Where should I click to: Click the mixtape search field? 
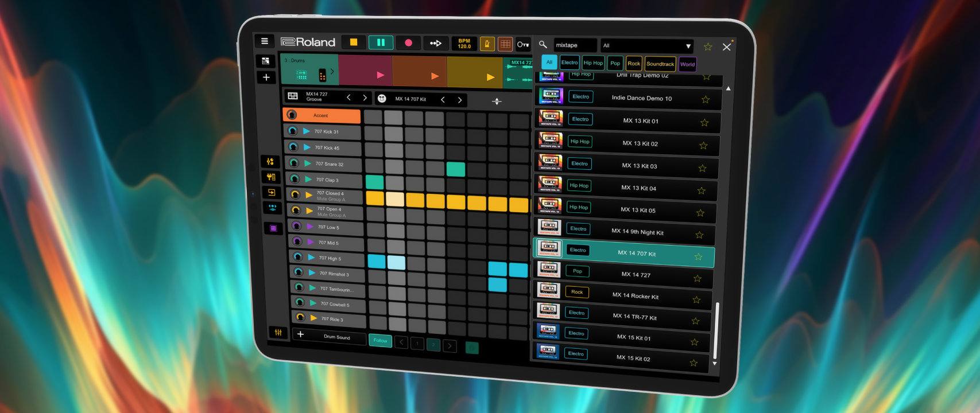[575, 45]
